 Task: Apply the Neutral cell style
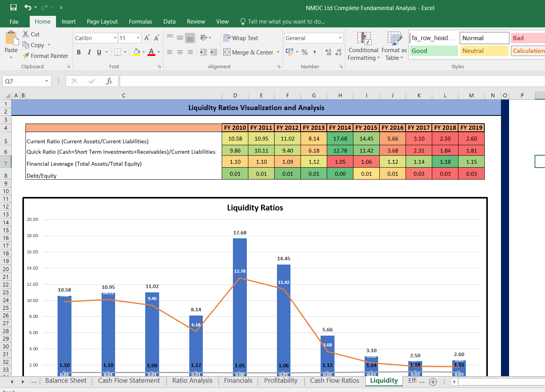tap(484, 51)
